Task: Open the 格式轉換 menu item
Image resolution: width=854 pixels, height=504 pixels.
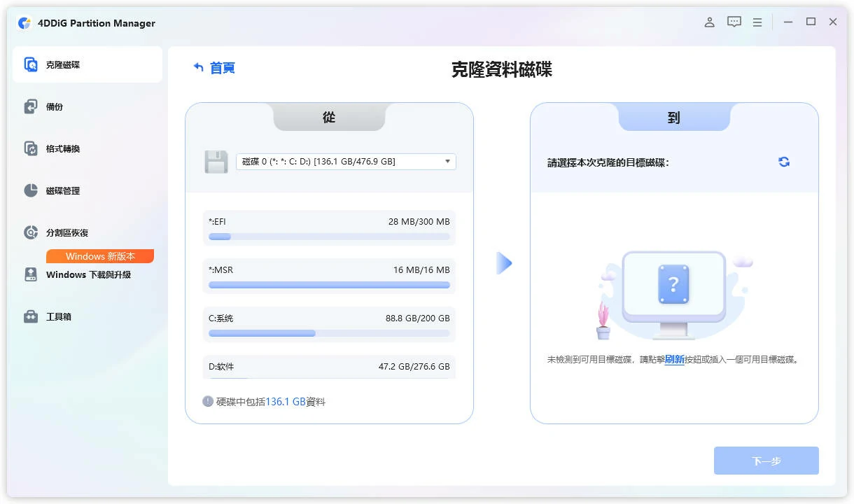Action: coord(87,148)
